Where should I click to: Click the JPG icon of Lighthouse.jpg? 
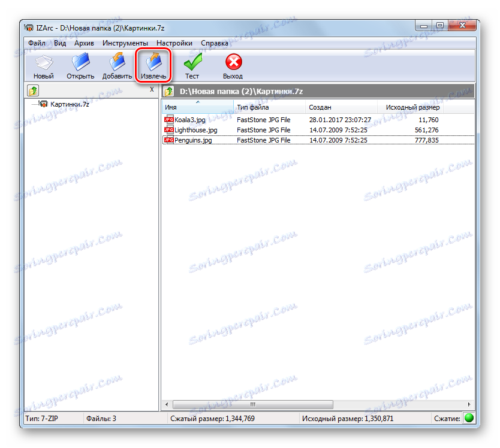(168, 130)
